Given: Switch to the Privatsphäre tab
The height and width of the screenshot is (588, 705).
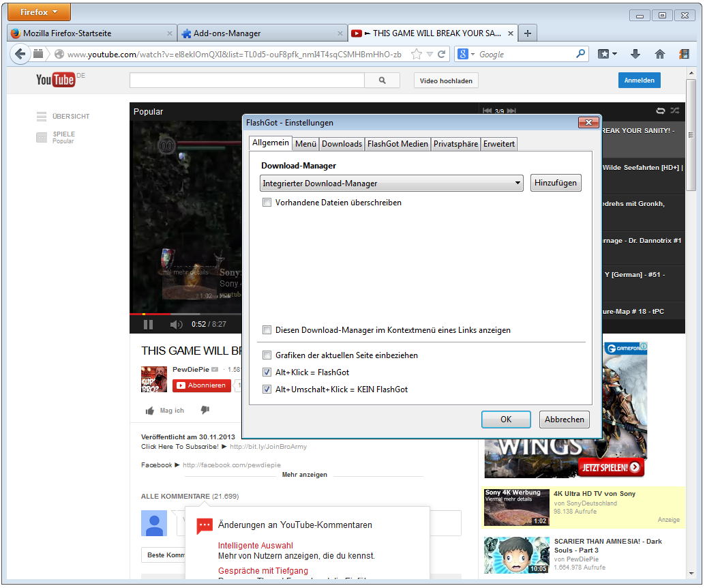Looking at the screenshot, I should point(455,144).
